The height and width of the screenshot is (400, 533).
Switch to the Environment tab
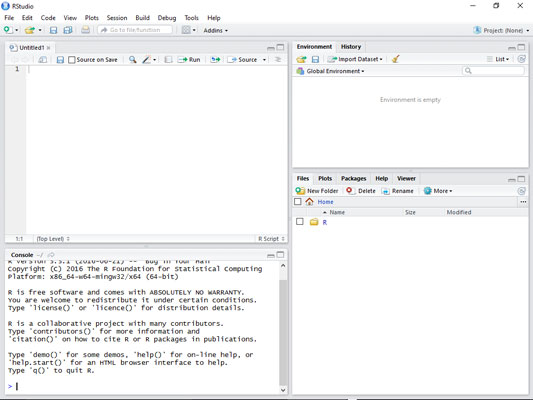pyautogui.click(x=314, y=47)
